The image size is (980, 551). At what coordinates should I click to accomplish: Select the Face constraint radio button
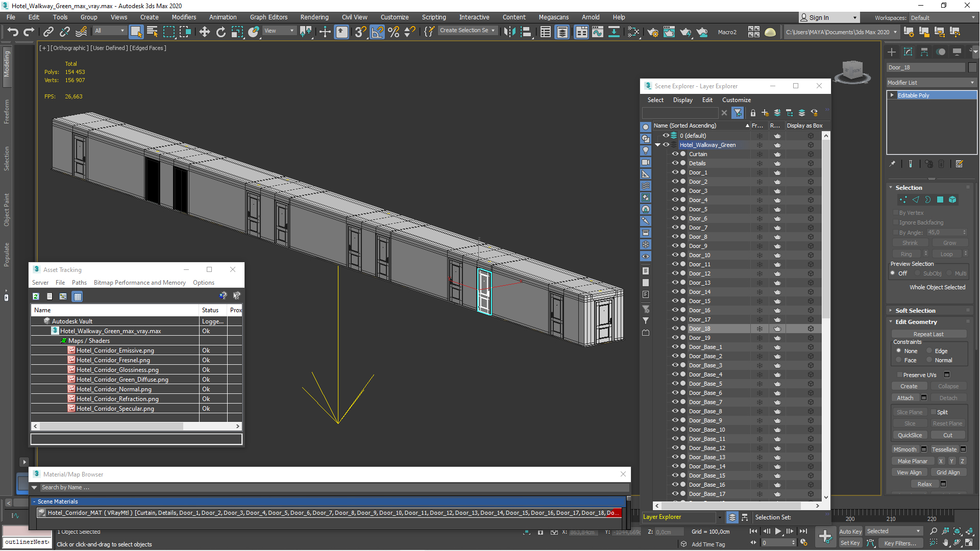[898, 360]
